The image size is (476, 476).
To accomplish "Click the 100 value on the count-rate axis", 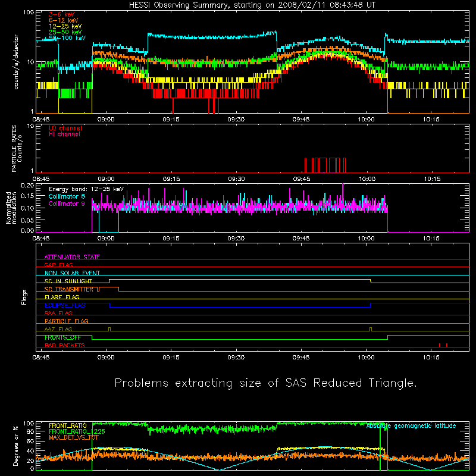I will 29,12.
